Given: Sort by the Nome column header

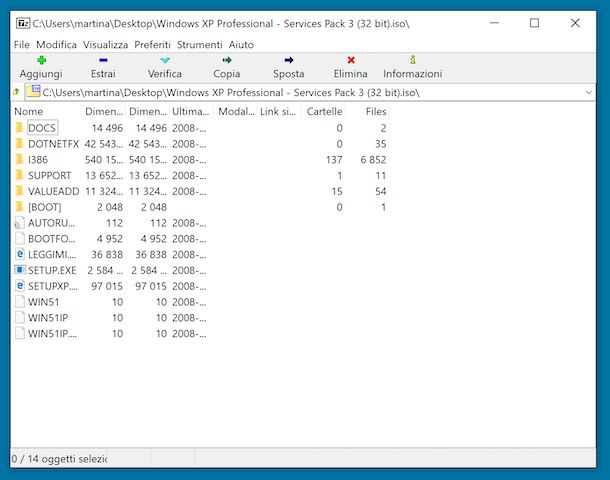Looking at the screenshot, I should [x=46, y=112].
